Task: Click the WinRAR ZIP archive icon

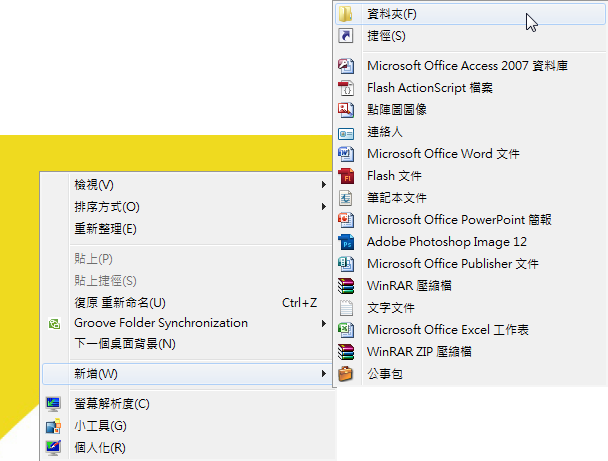Action: pyautogui.click(x=345, y=352)
